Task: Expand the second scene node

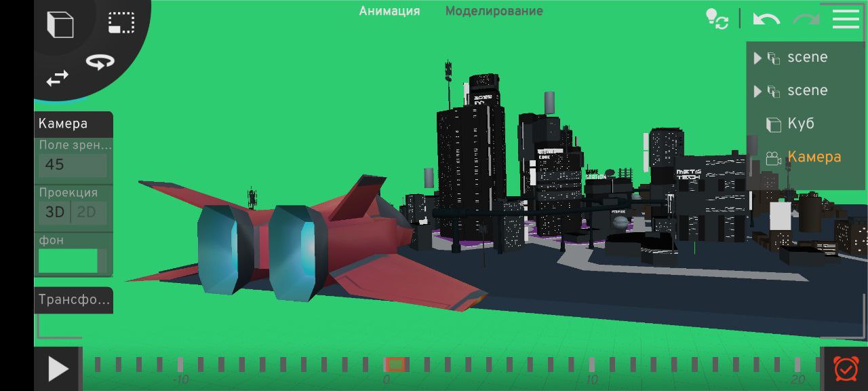Action: coord(757,91)
